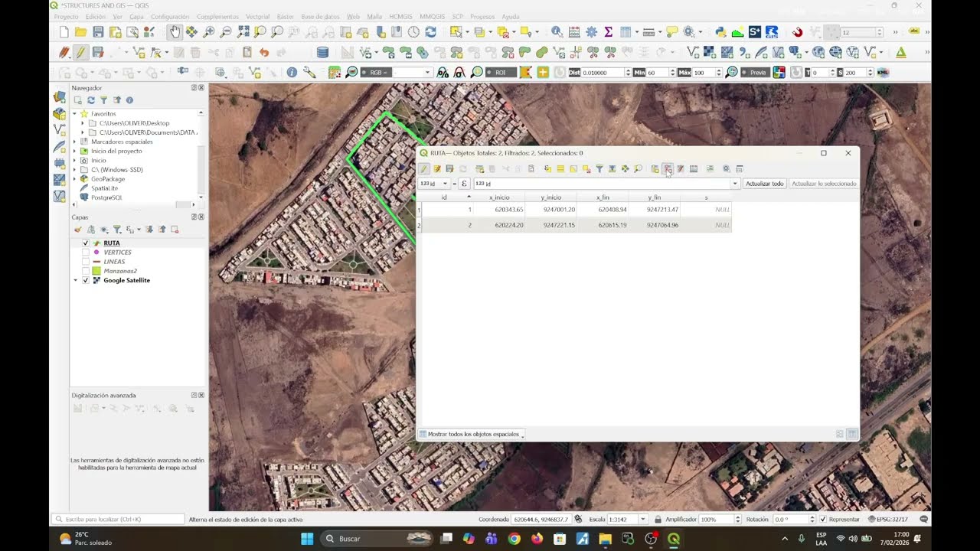
Task: Click the Refresh map canvas icon
Action: (x=430, y=32)
